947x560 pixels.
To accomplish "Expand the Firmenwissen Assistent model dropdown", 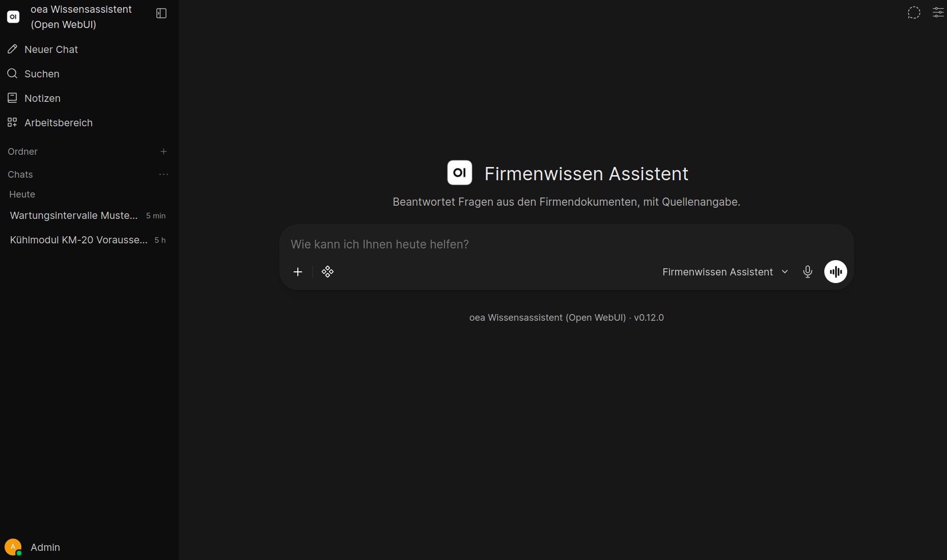I will [725, 272].
